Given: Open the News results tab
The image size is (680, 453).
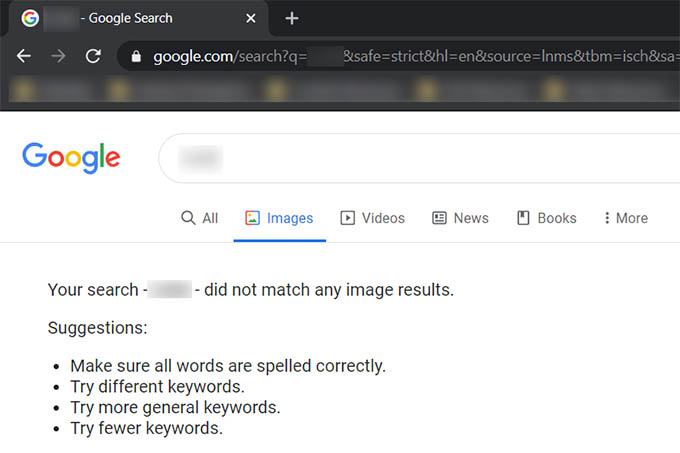Looking at the screenshot, I should click(460, 218).
